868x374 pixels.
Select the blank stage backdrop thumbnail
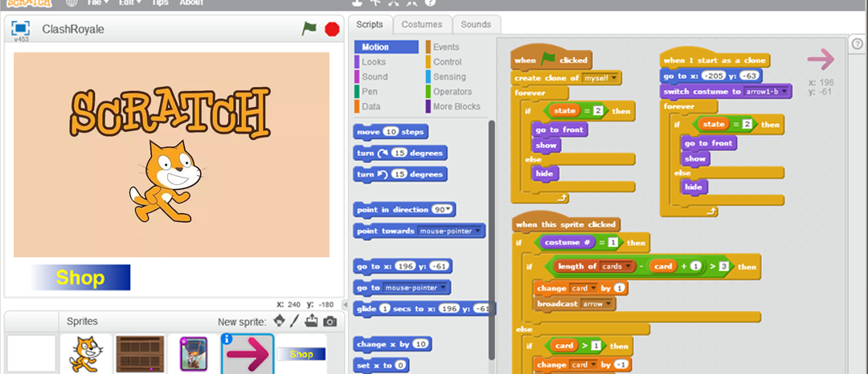[31, 354]
